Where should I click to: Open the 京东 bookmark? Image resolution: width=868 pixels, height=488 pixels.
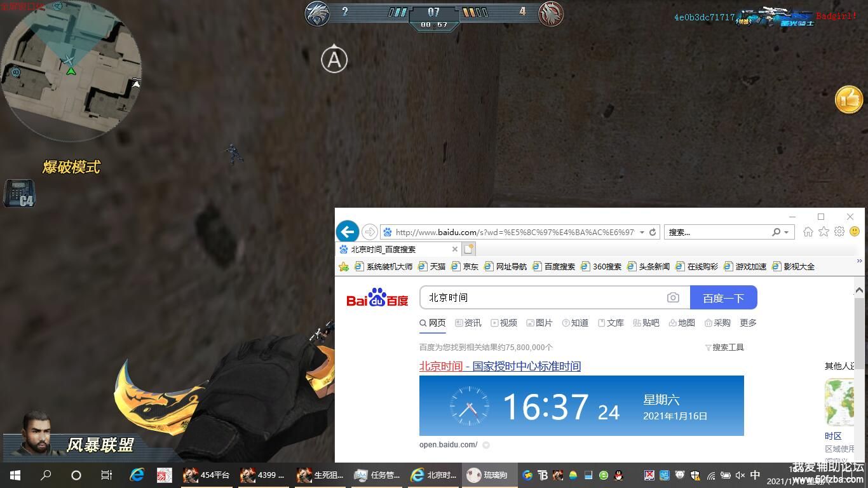click(465, 267)
